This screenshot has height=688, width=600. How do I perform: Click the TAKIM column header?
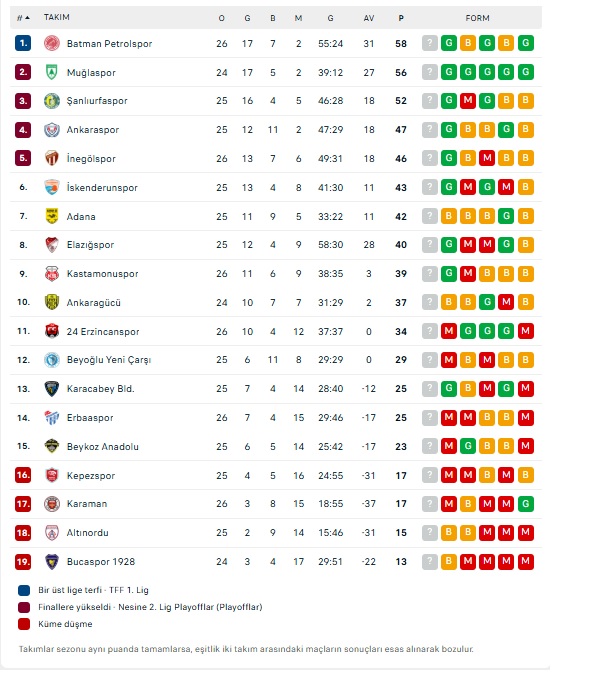click(57, 18)
